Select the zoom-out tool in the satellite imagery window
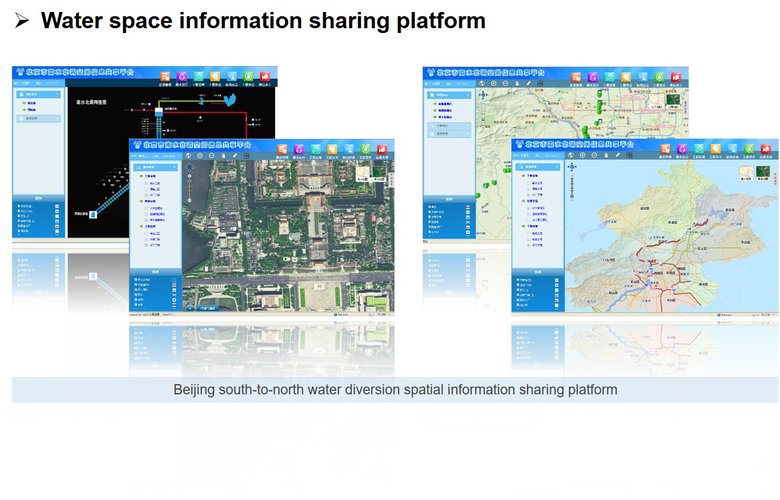Viewport: 780px width, 500px height. (211, 156)
